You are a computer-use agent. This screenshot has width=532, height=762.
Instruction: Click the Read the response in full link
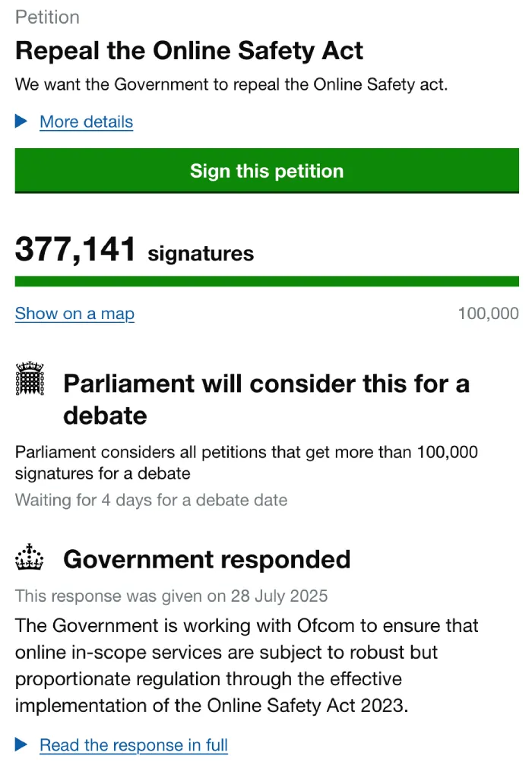click(134, 745)
